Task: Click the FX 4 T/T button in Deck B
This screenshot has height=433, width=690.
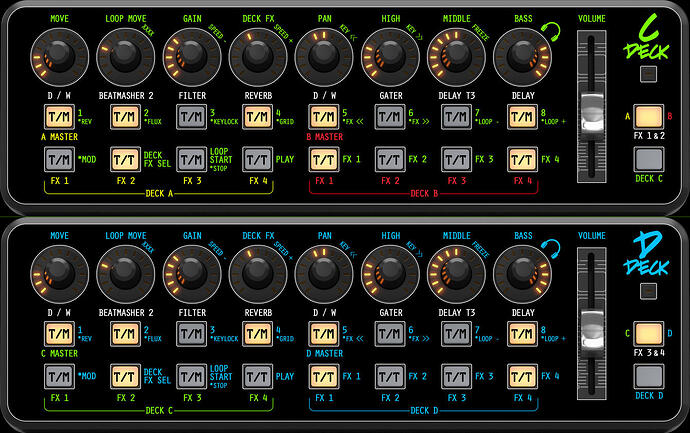Action: coord(523,159)
